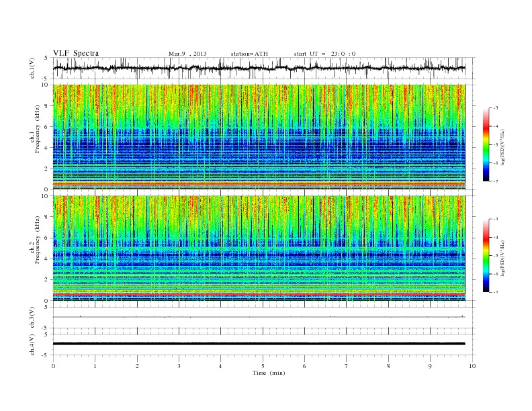Click time-axis tick label "0" under ch.4 panel
This screenshot has width=532, height=411.
[53, 366]
